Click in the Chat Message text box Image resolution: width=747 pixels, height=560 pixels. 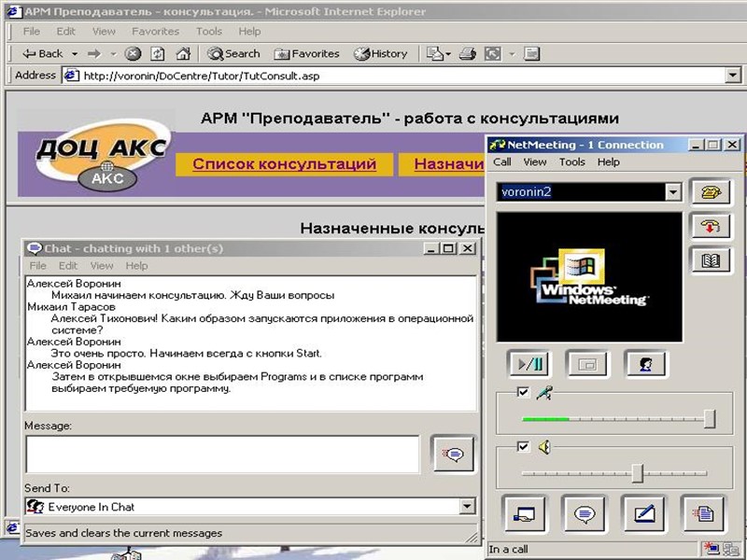coord(222,455)
